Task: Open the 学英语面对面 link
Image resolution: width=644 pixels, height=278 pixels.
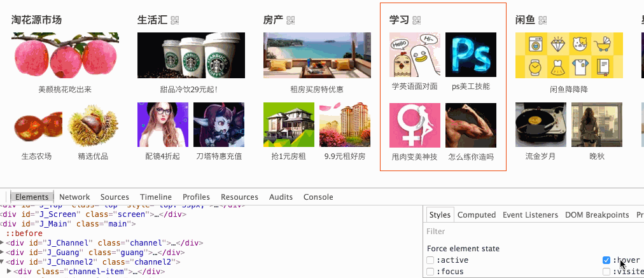Action: click(x=415, y=87)
